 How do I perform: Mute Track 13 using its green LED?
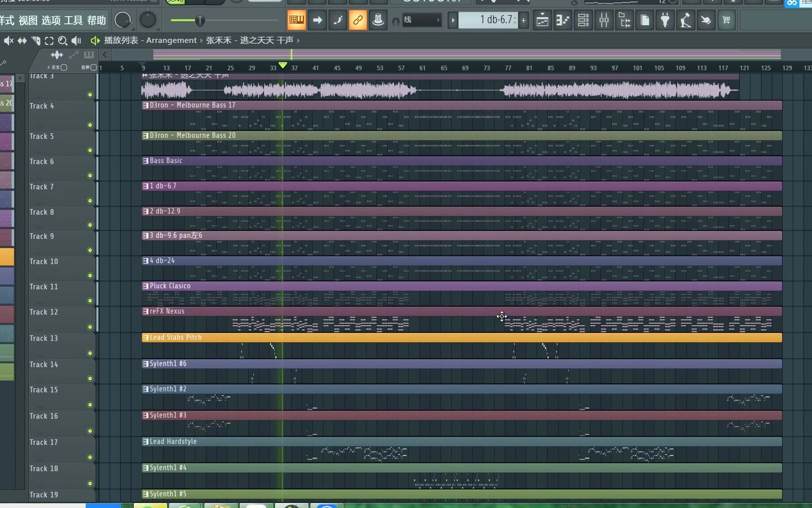(x=90, y=353)
